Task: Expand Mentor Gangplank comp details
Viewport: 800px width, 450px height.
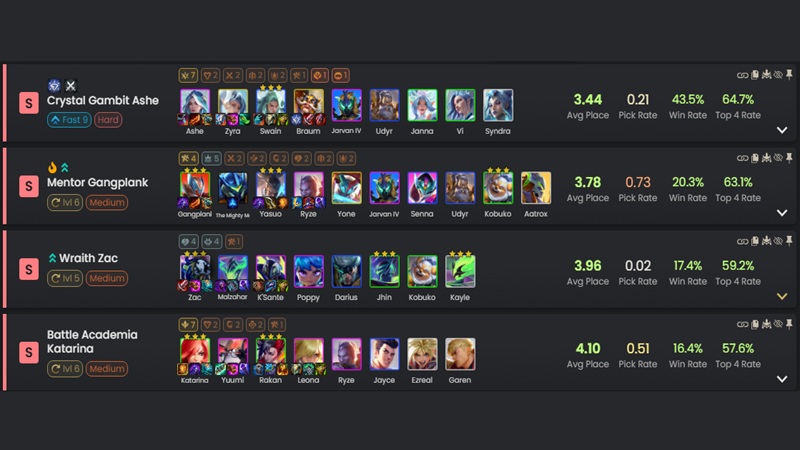Action: point(782,213)
